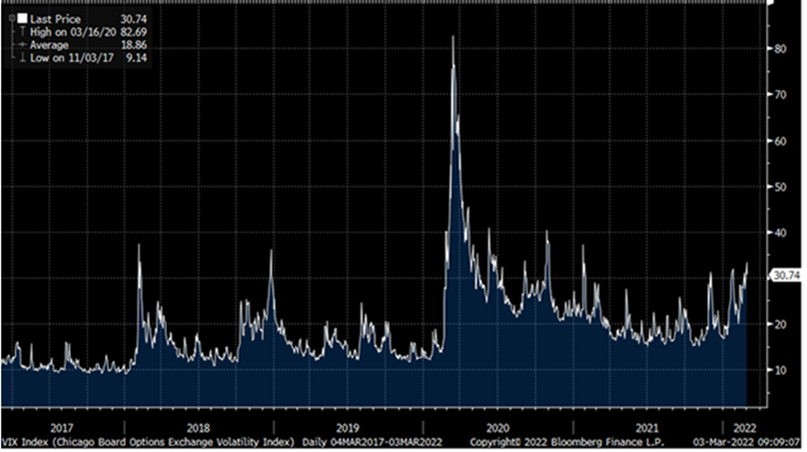Viewport: 807px width, 452px height.
Task: Click the March 2020 peak on chart
Action: (x=453, y=38)
